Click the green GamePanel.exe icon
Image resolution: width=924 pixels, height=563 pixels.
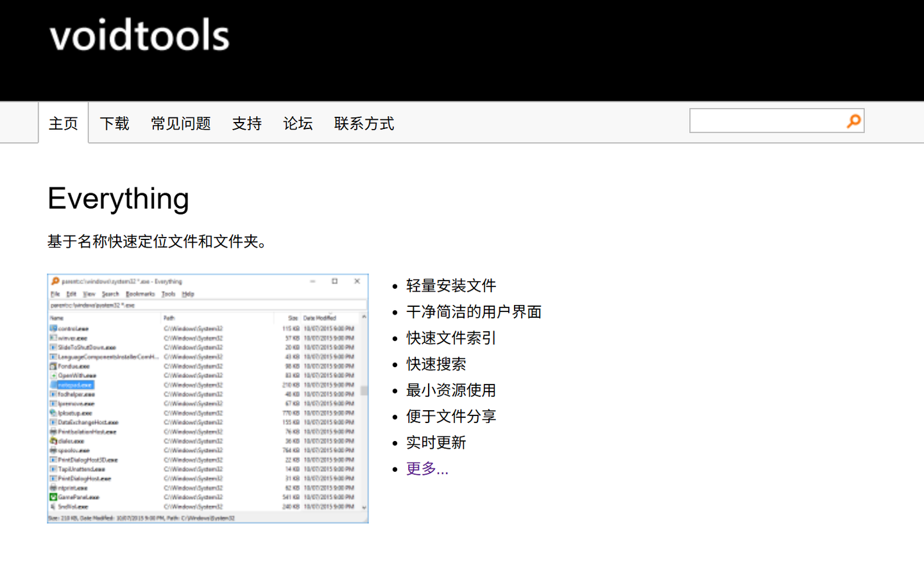pos(53,496)
